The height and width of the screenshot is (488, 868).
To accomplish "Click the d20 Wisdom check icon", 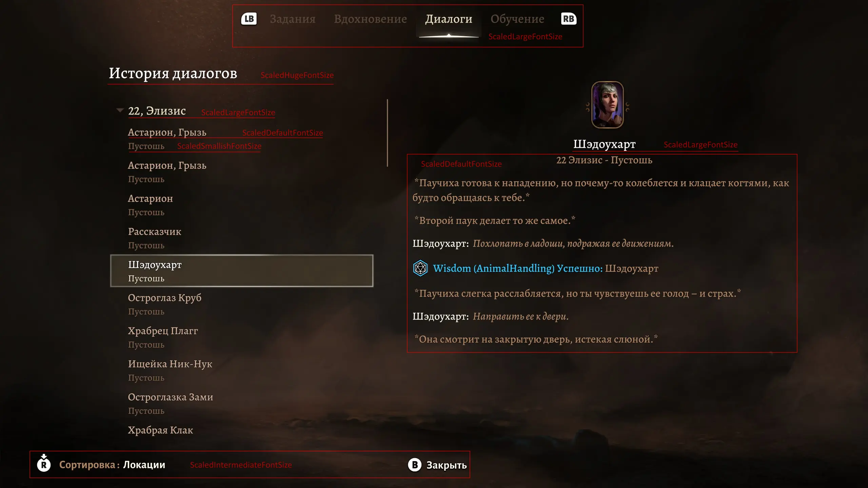I will pyautogui.click(x=420, y=268).
